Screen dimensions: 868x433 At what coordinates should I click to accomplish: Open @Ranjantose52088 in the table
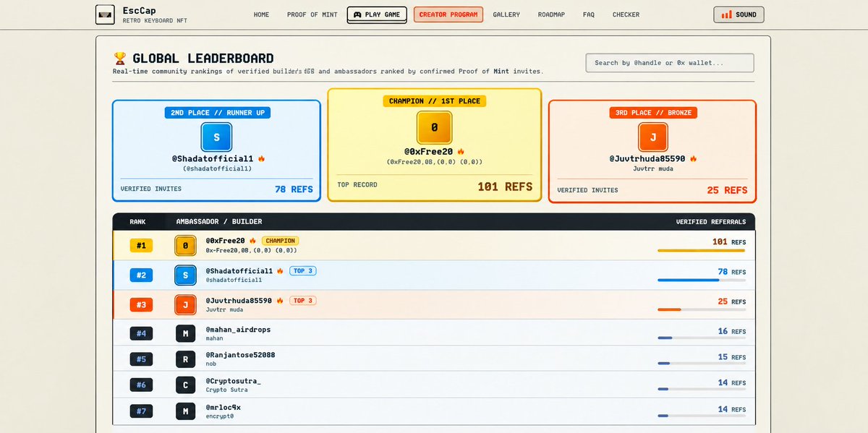[x=240, y=355]
